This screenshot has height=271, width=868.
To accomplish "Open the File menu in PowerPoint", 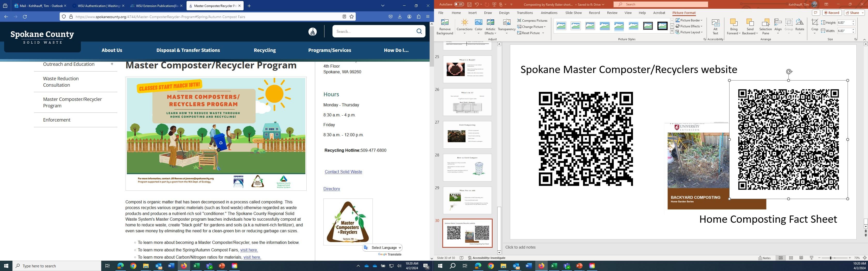I will pyautogui.click(x=440, y=13).
